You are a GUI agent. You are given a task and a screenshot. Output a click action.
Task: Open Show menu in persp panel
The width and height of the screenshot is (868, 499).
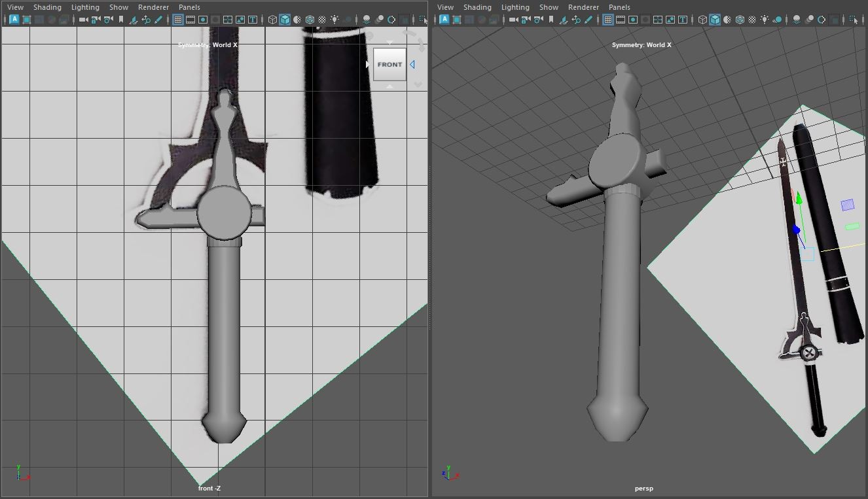549,7
